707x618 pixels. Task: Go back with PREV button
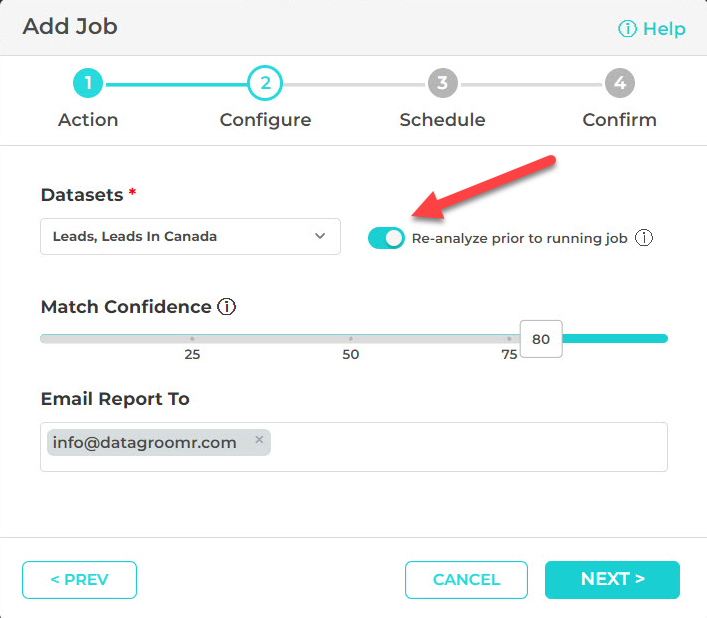tap(79, 580)
